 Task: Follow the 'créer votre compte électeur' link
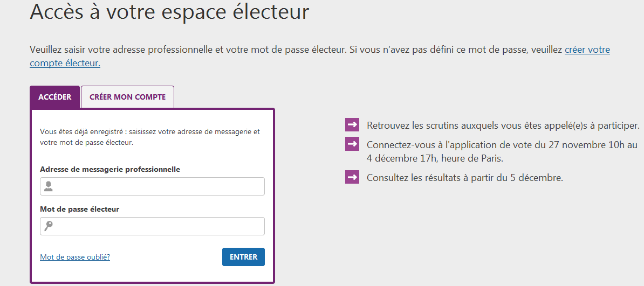click(x=319, y=57)
